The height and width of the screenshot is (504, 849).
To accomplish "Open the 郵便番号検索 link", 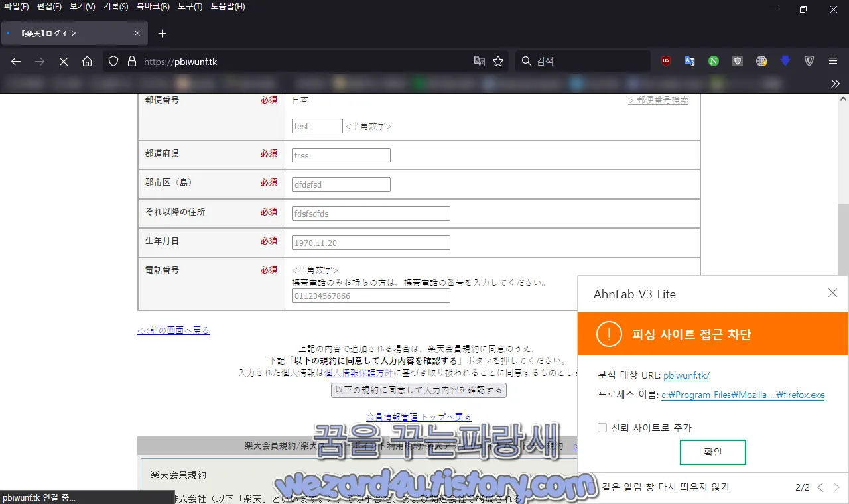I will click(x=658, y=101).
